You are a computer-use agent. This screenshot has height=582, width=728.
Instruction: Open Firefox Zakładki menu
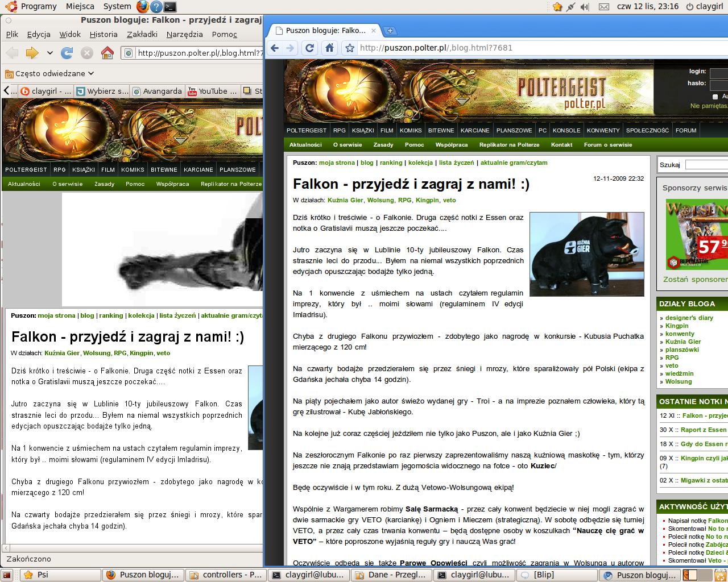click(142, 34)
